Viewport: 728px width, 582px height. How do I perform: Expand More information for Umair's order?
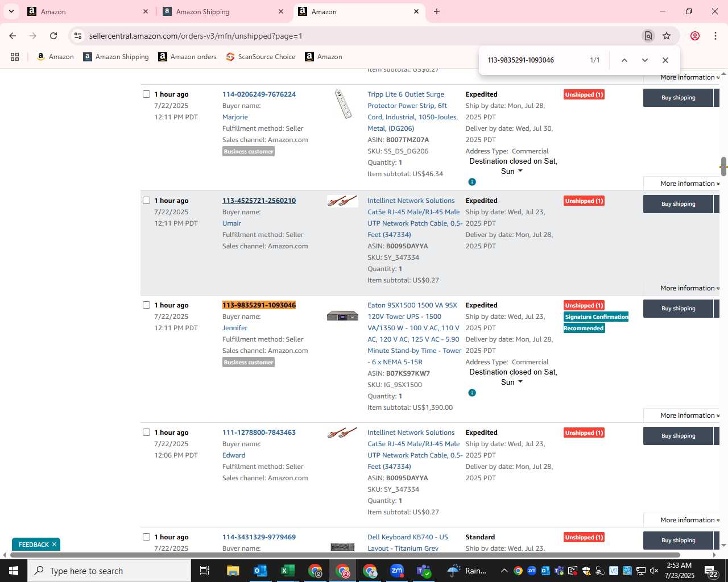pos(689,288)
